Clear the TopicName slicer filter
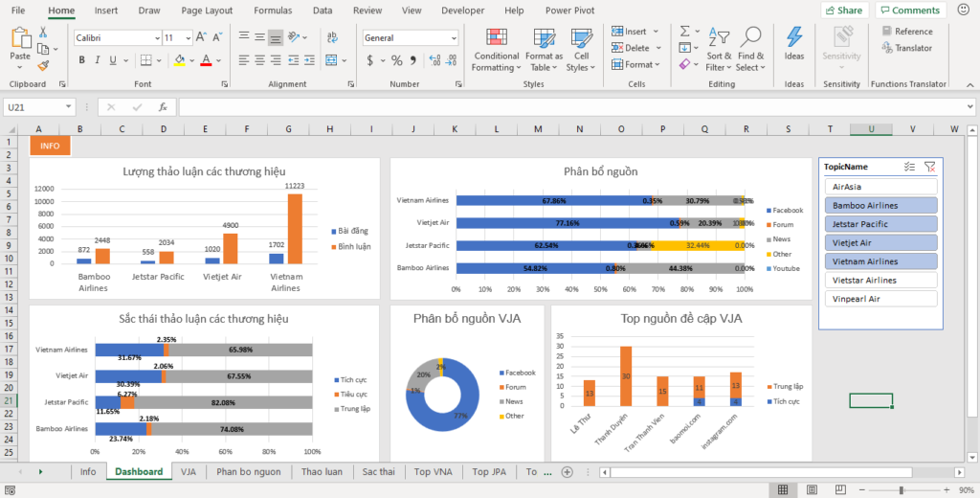 pyautogui.click(x=930, y=167)
